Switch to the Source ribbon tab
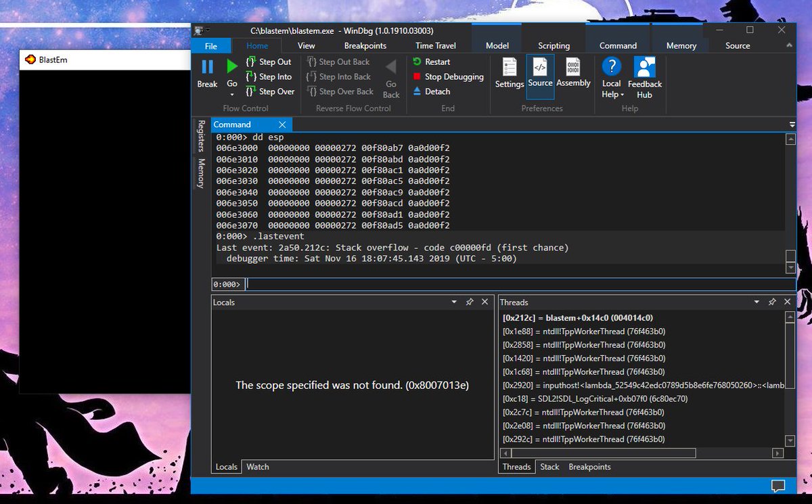Screen dimensions: 812x504 (738, 46)
